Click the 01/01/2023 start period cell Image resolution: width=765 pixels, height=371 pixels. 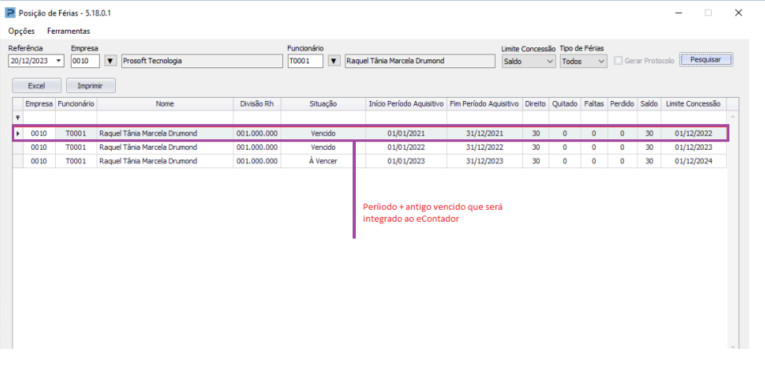pos(406,161)
